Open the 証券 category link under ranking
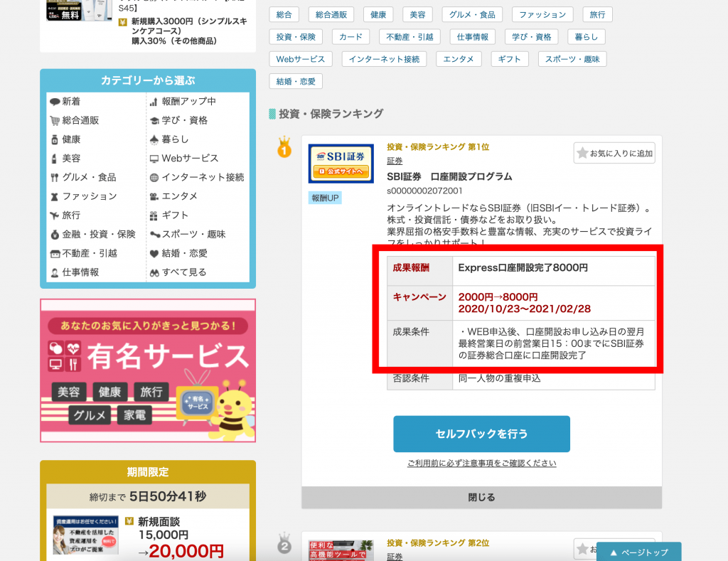 tap(395, 161)
